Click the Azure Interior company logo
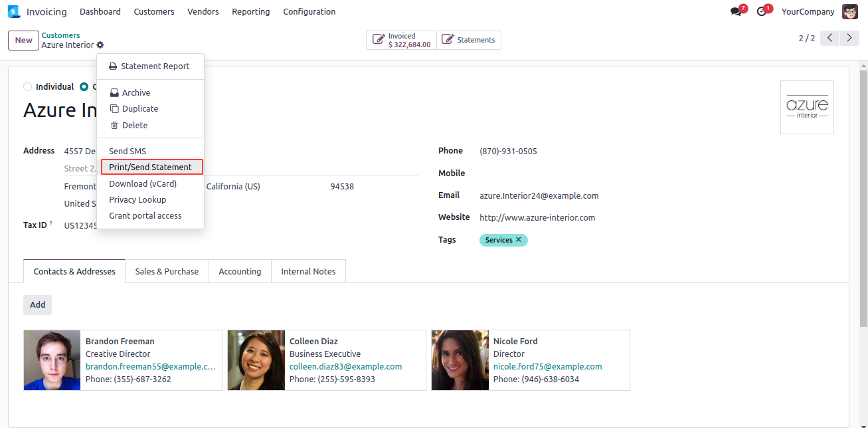Screen dimensions: 868x428 point(807,107)
